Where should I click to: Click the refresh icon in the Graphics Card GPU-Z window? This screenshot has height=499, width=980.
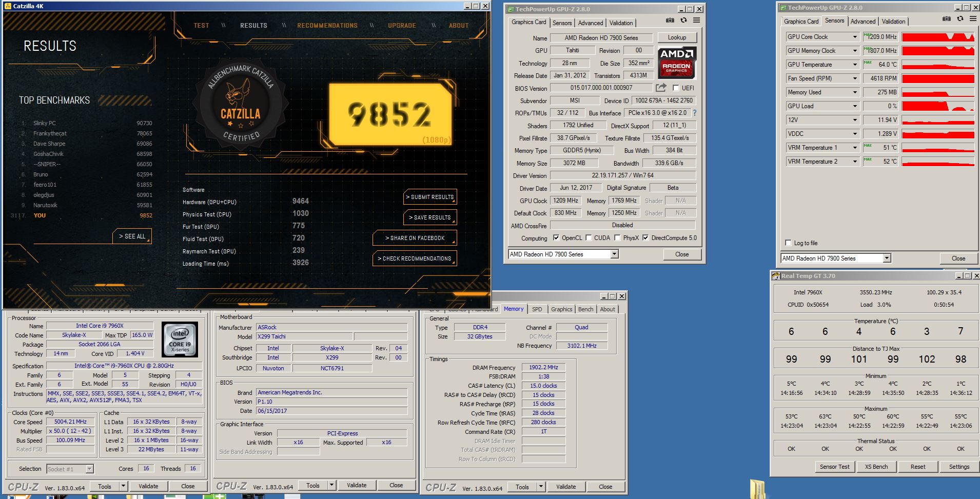click(683, 20)
